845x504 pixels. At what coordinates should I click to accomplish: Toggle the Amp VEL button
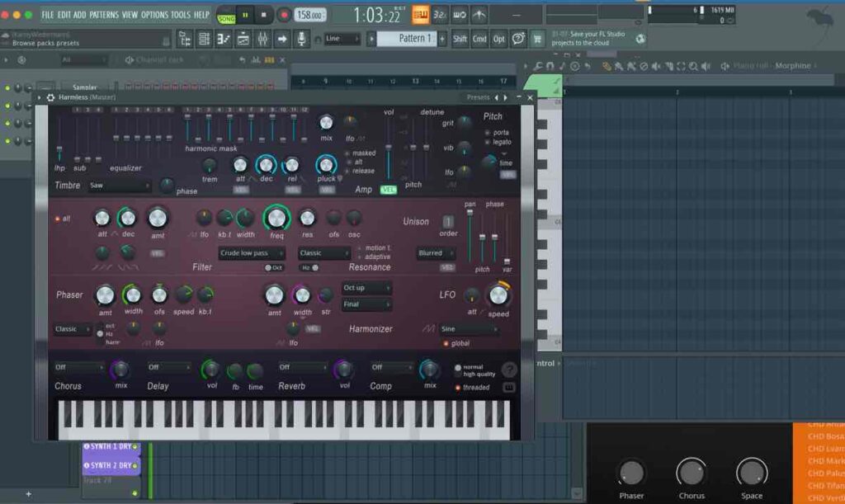(x=388, y=190)
